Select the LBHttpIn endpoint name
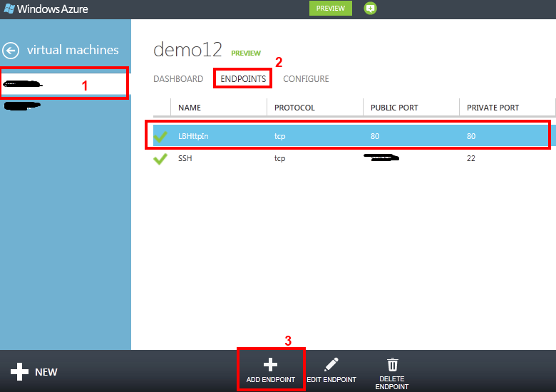Screen dimensions: 556x392 [x=193, y=136]
